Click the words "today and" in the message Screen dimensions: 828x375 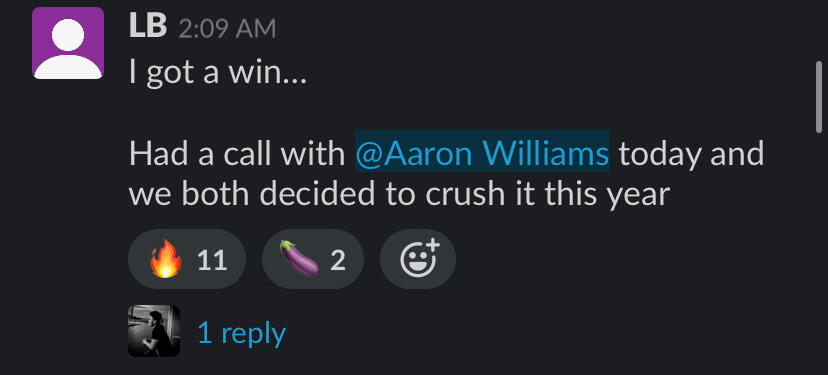[692, 153]
